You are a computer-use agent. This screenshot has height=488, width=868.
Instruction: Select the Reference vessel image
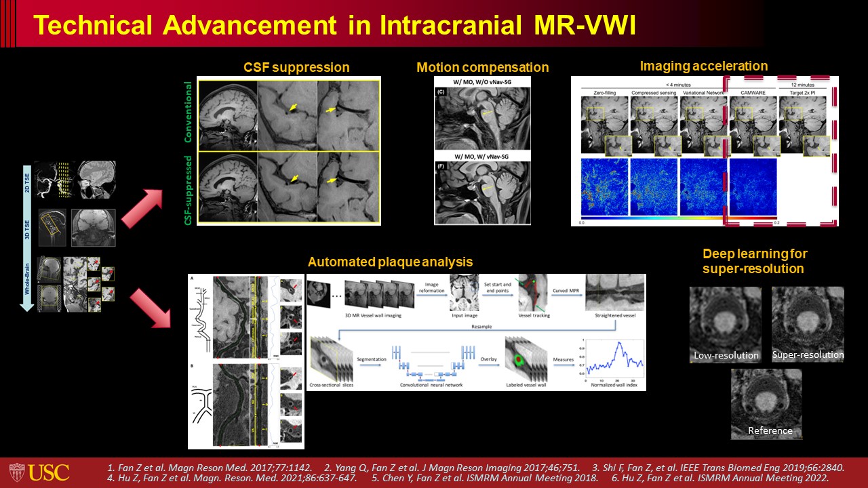(766, 403)
